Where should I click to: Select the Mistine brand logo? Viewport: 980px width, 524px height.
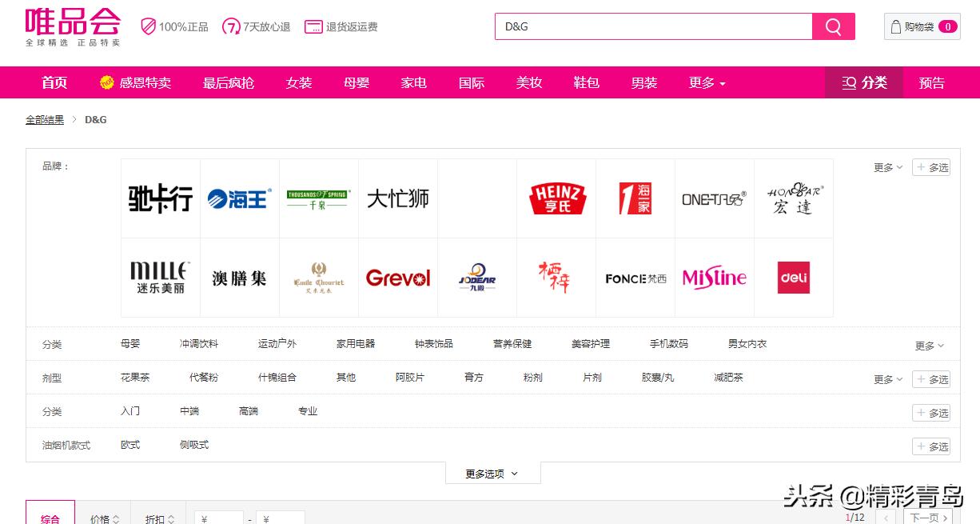(714, 278)
